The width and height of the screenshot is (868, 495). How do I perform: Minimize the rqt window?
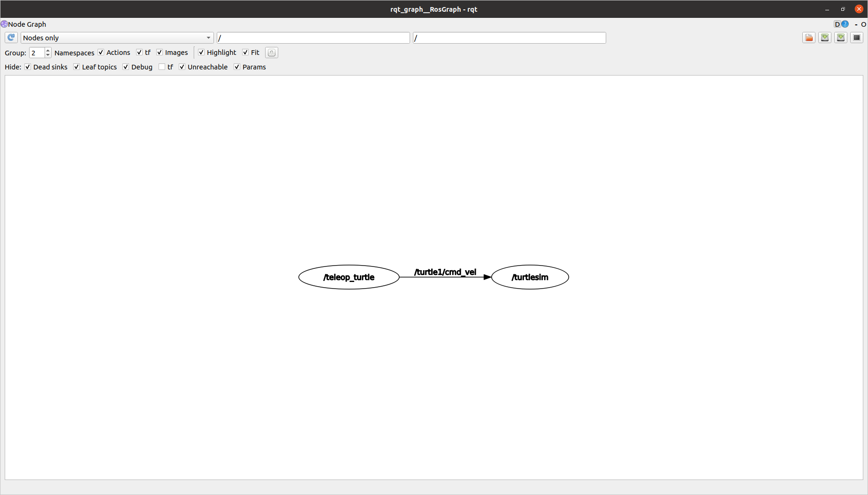(x=827, y=9)
